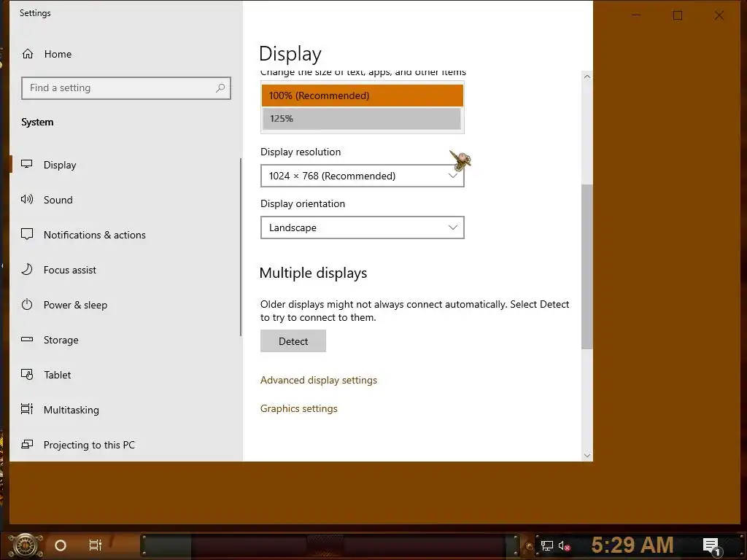The height and width of the screenshot is (560, 747).
Task: Click the Display monitor icon in sidebar
Action: pyautogui.click(x=27, y=164)
